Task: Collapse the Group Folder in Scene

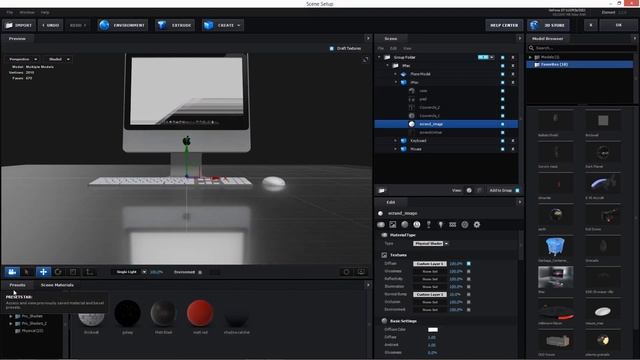Action: 379,58
